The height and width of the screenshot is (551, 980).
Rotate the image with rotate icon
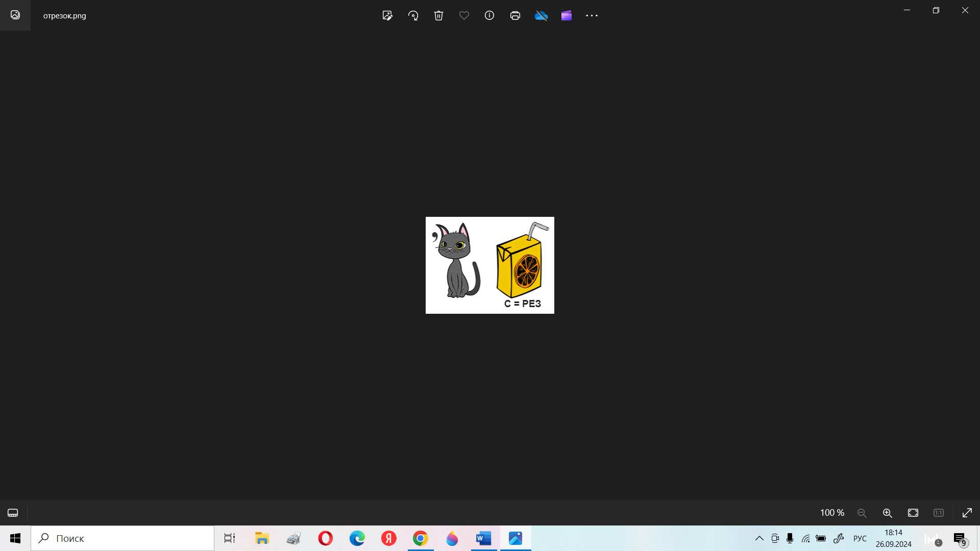coord(413,15)
